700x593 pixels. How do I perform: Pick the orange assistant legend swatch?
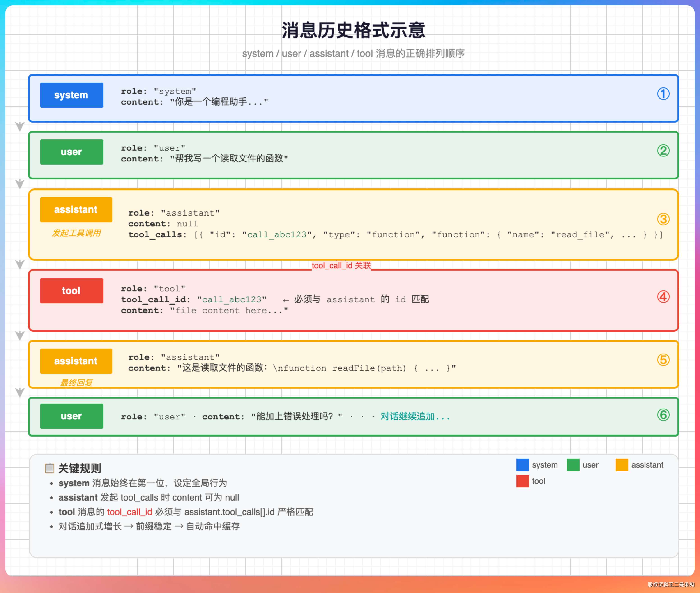tap(622, 465)
